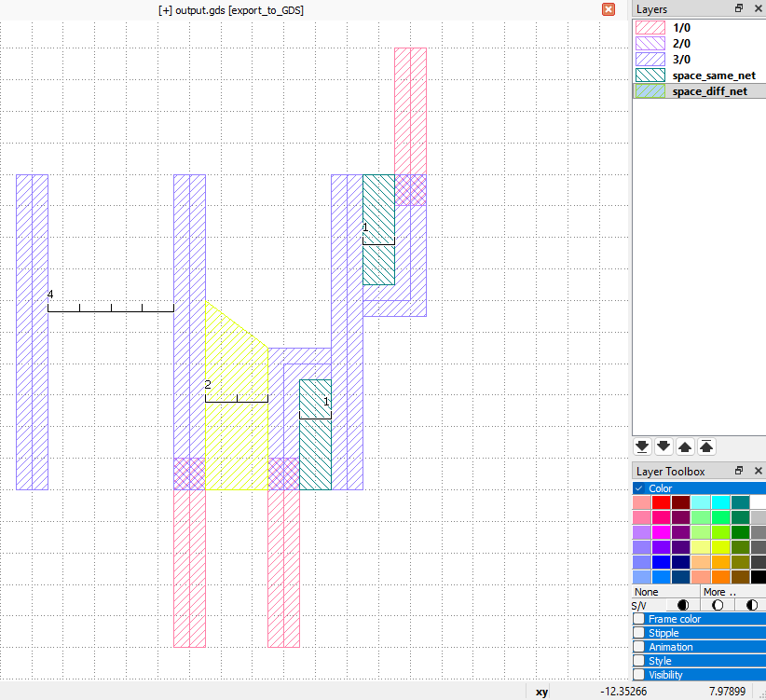The height and width of the screenshot is (700, 766).
Task: Expand the Style section
Action: pos(638,661)
